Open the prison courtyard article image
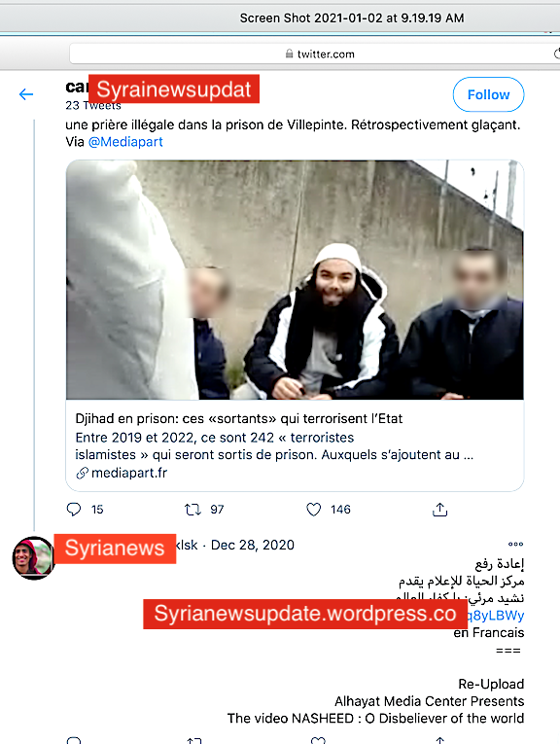The image size is (560, 744). 295,280
